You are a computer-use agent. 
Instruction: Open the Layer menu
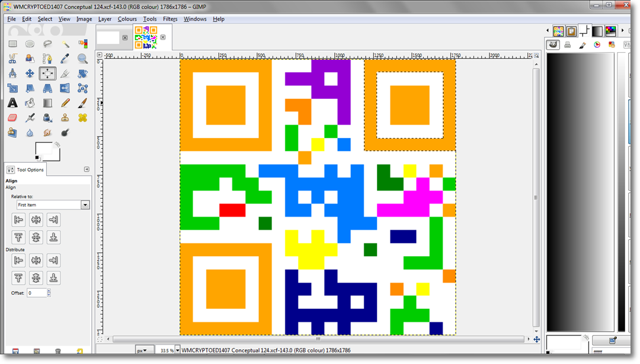click(x=104, y=19)
